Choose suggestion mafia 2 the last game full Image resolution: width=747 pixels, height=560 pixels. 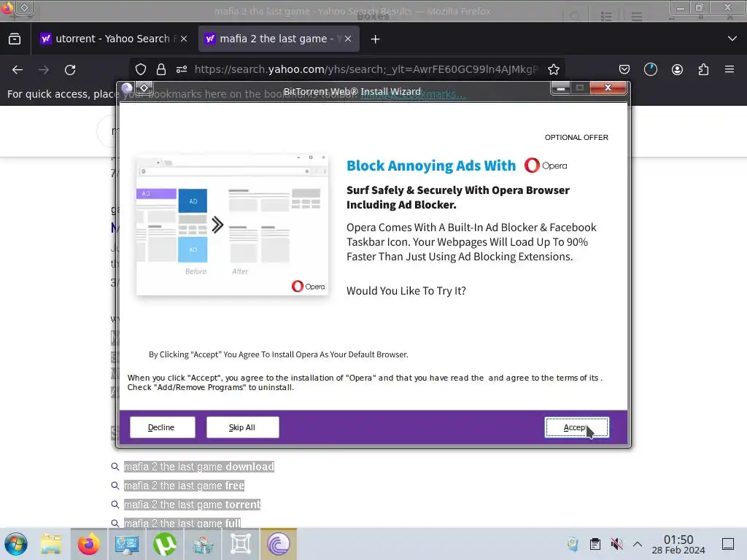coord(182,524)
